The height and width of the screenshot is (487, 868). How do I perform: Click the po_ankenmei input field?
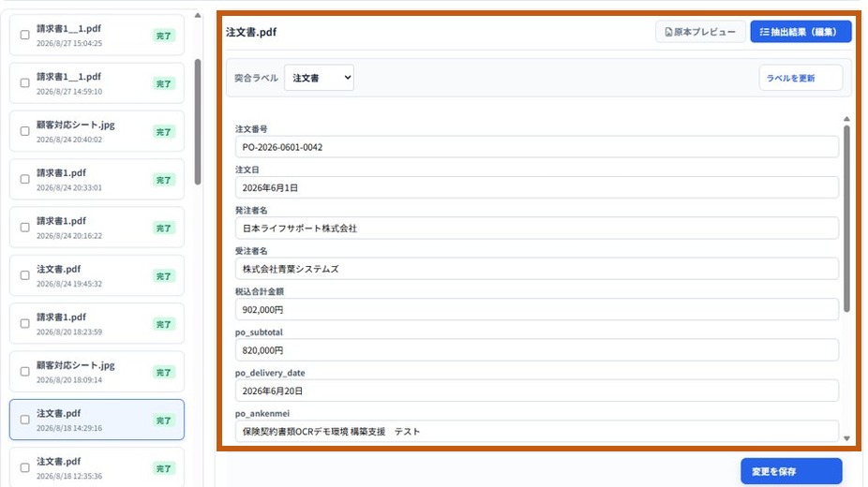point(536,431)
